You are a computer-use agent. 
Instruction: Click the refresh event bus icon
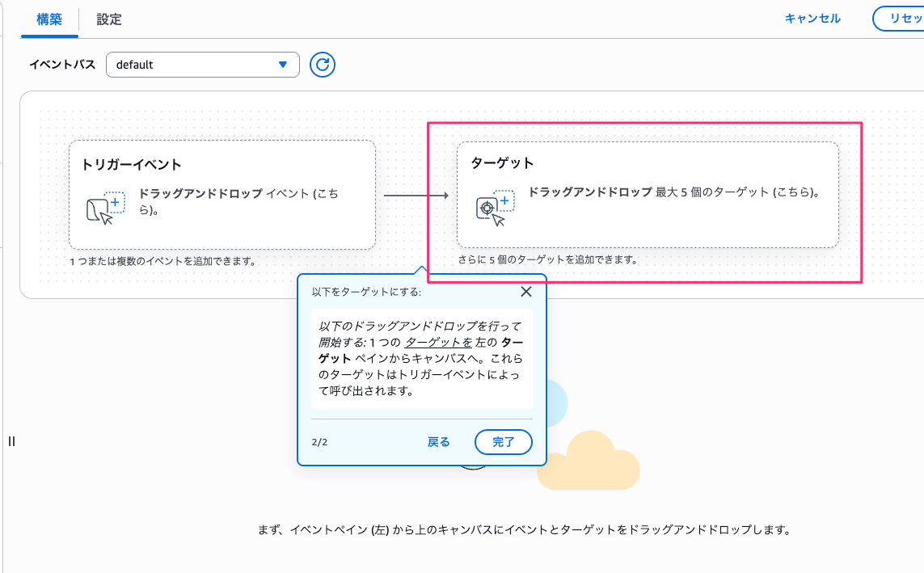pyautogui.click(x=323, y=65)
